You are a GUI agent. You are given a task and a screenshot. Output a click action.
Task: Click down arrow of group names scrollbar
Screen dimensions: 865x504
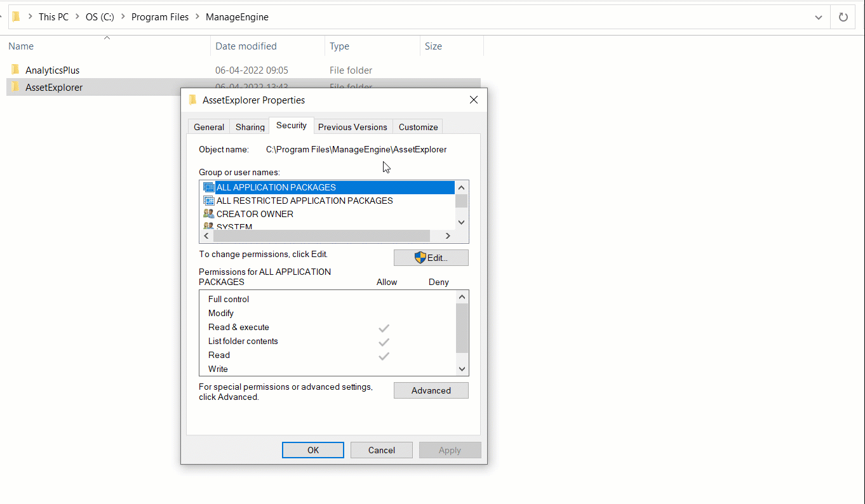pyautogui.click(x=462, y=222)
